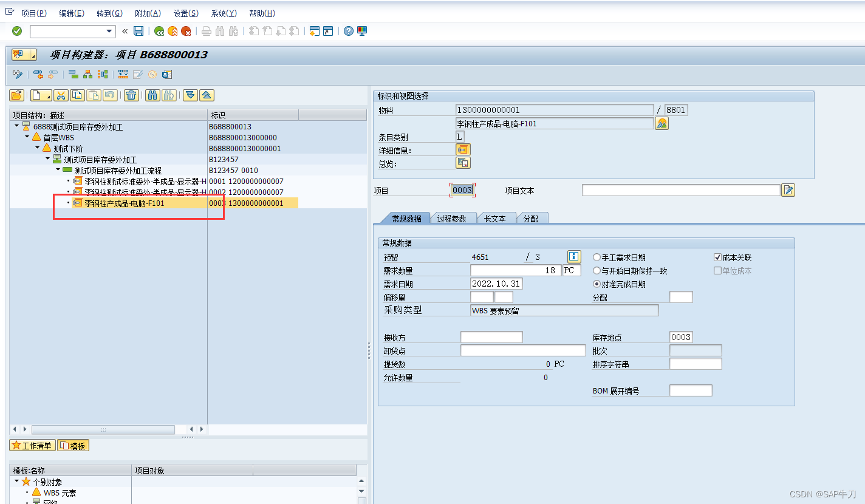This screenshot has width=865, height=504.
Task: Open the layout customization monitor icon
Action: pyautogui.click(x=362, y=31)
